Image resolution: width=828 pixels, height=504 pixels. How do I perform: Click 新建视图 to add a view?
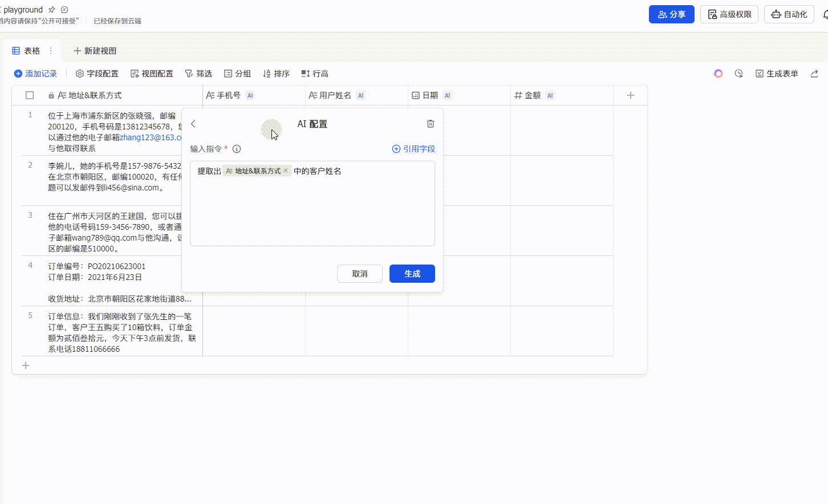pos(95,51)
